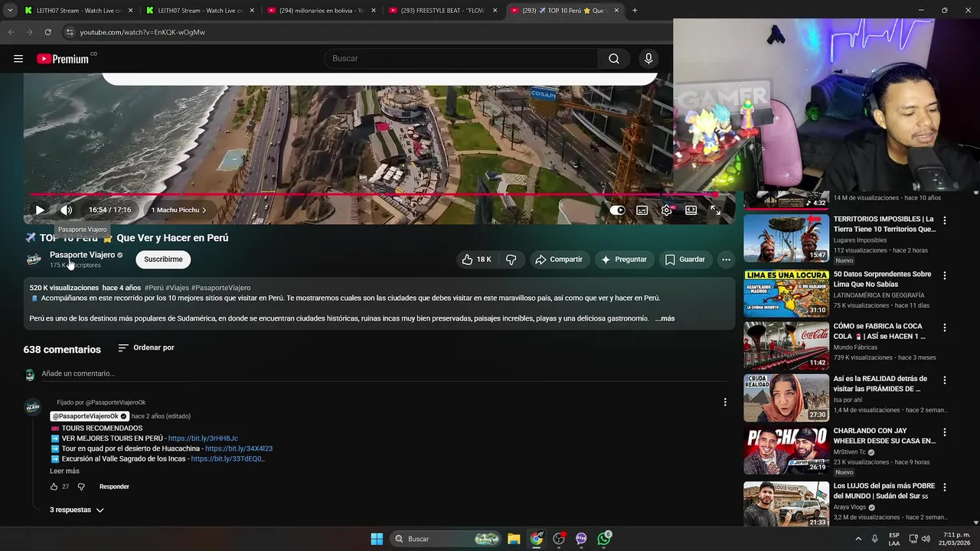Open options for Pirámides video

944,380
